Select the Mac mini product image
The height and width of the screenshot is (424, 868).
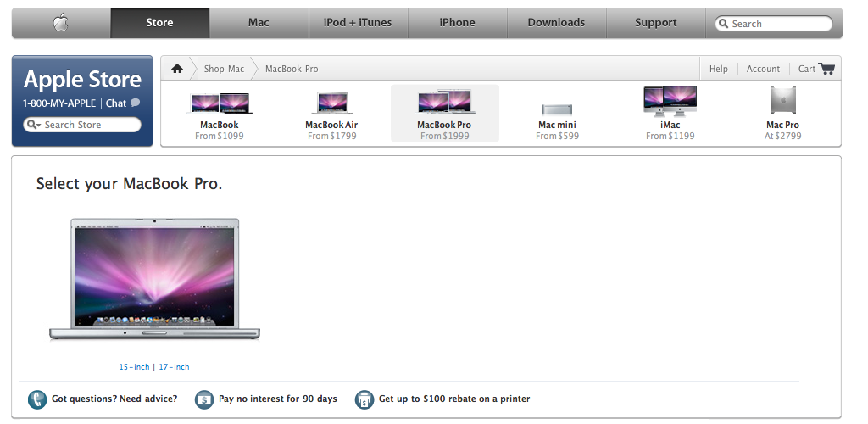click(x=557, y=109)
